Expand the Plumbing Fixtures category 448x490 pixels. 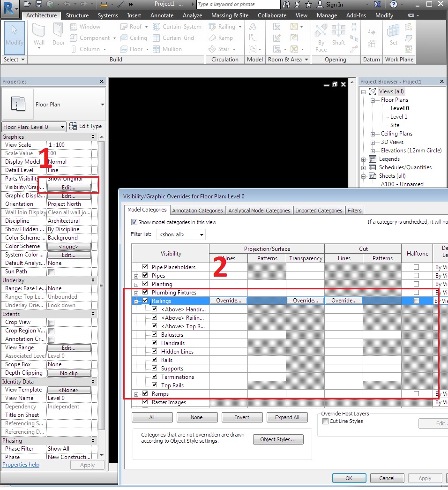[136, 293]
